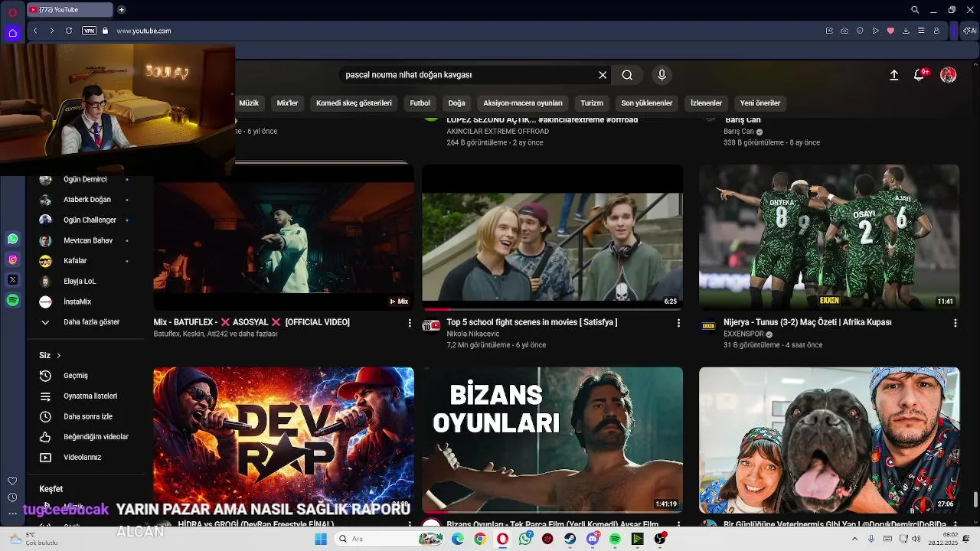Select the Futbol filter chip
Viewport: 980px width, 551px height.
(420, 103)
